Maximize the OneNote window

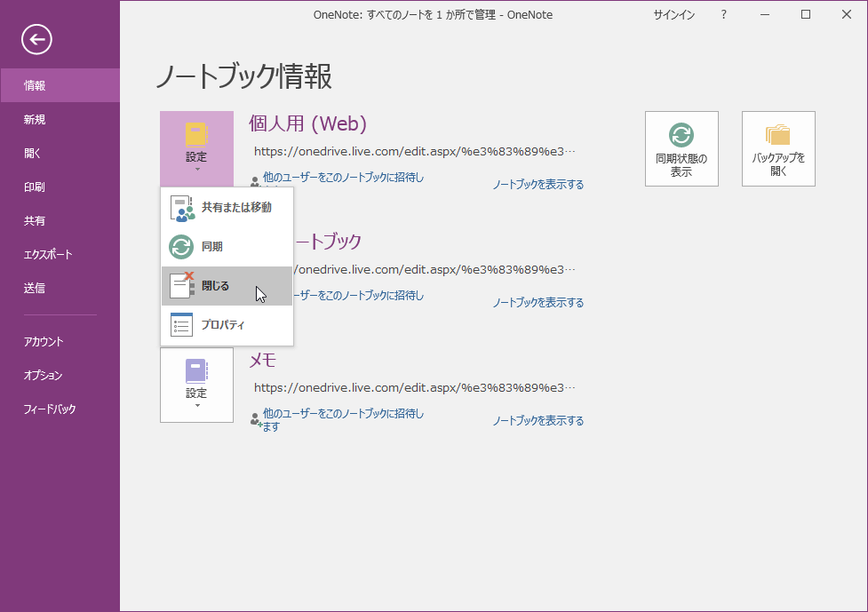tap(806, 15)
